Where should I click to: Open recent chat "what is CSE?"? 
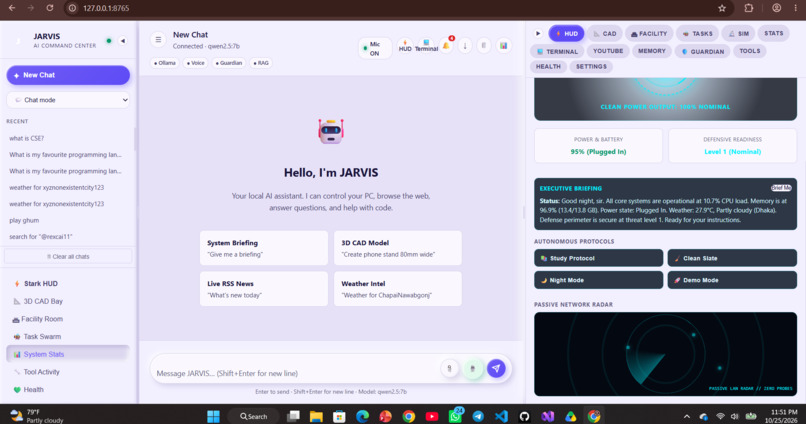click(69, 138)
